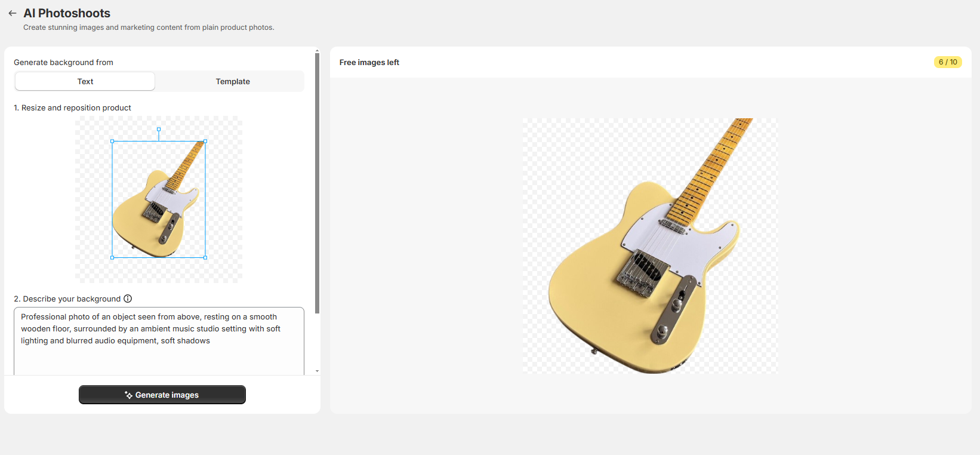Click the 'Create stunning images' subtitle text
980x455 pixels.
[149, 27]
